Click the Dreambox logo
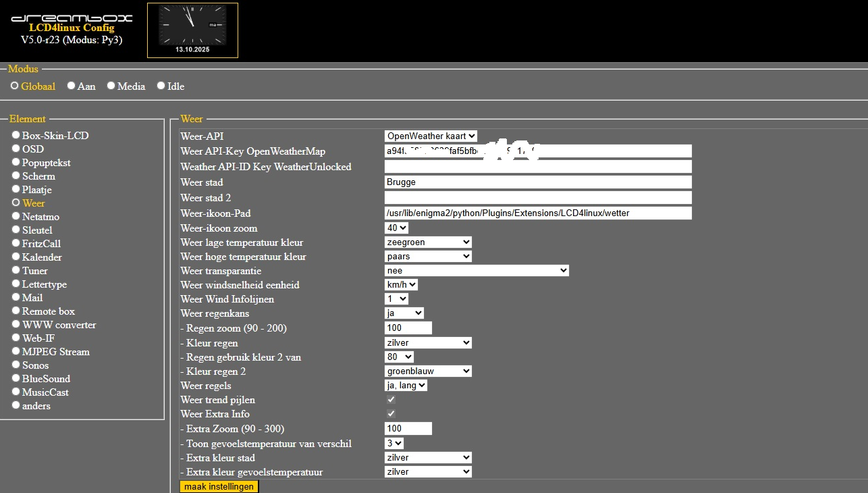The image size is (868, 493). tap(72, 18)
